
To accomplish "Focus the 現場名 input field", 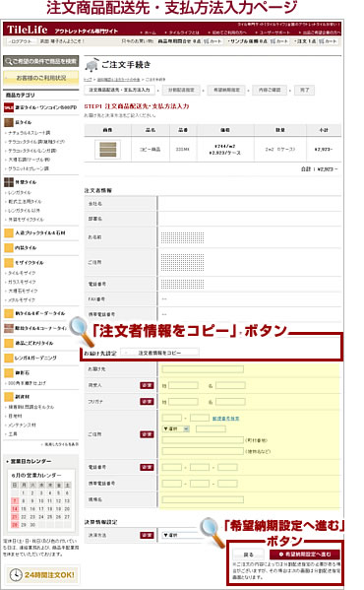I will click(203, 499).
